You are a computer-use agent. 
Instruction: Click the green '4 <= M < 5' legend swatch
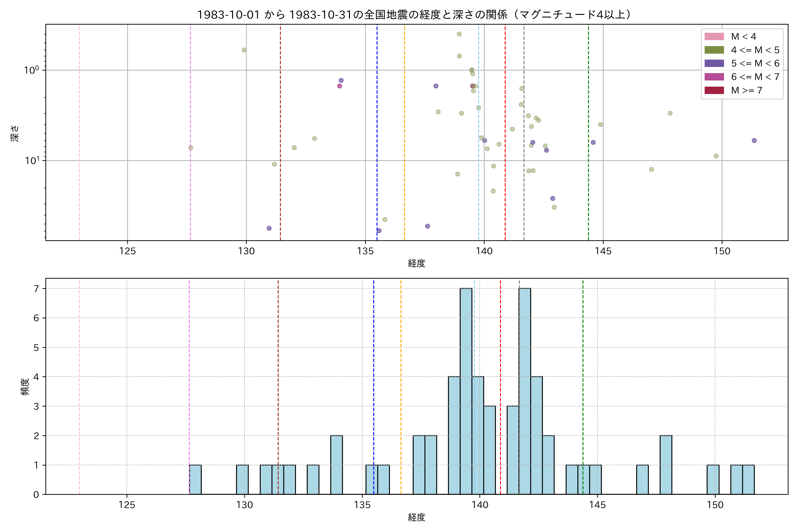[714, 50]
